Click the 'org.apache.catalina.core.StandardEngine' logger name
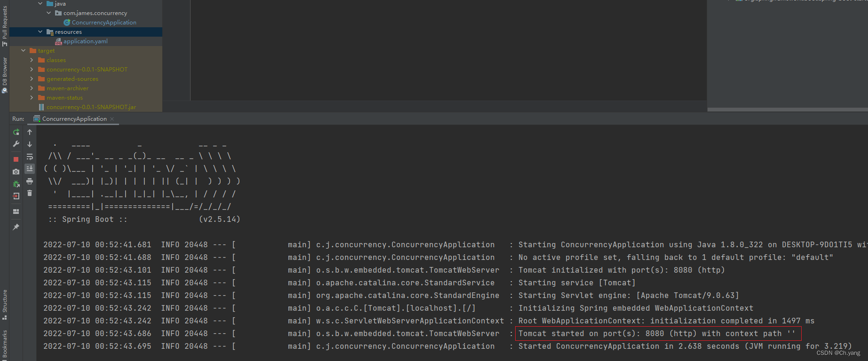868x361 pixels. tap(407, 296)
